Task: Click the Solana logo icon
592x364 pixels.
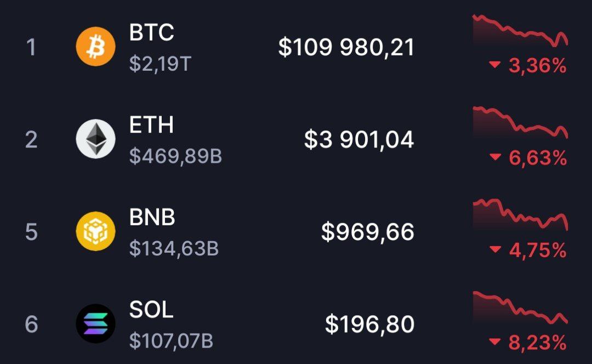Action: (95, 323)
